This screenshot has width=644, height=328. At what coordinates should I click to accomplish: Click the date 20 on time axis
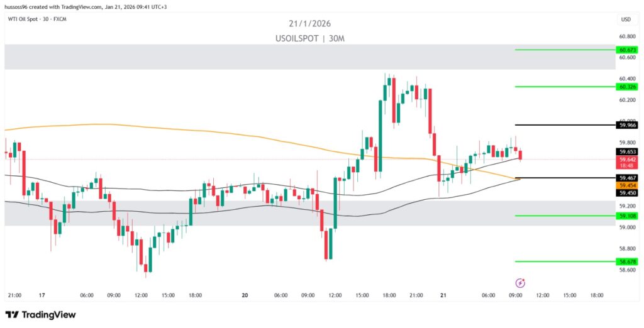tap(245, 295)
